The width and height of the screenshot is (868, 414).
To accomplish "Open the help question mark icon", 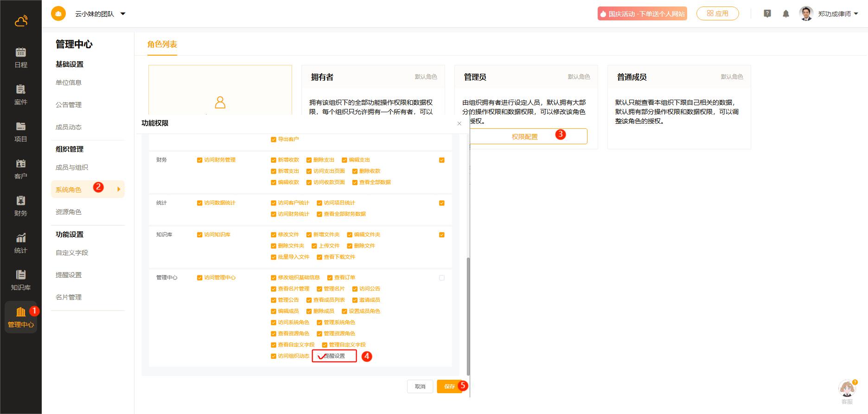I will point(767,14).
